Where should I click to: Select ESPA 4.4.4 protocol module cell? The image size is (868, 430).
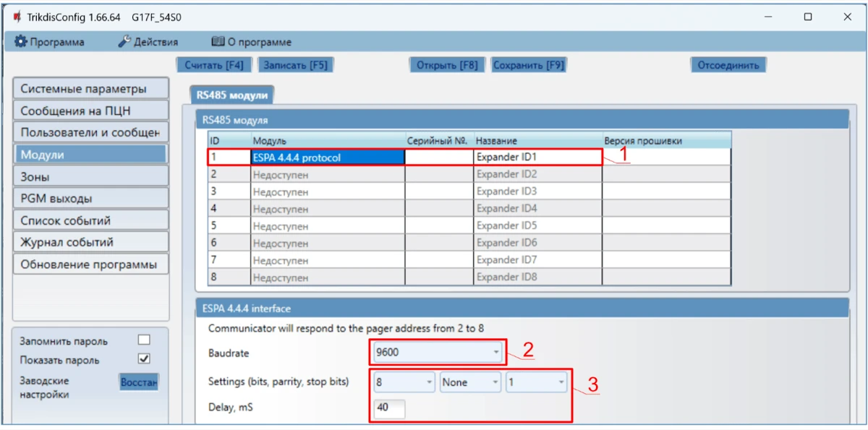pyautogui.click(x=327, y=157)
